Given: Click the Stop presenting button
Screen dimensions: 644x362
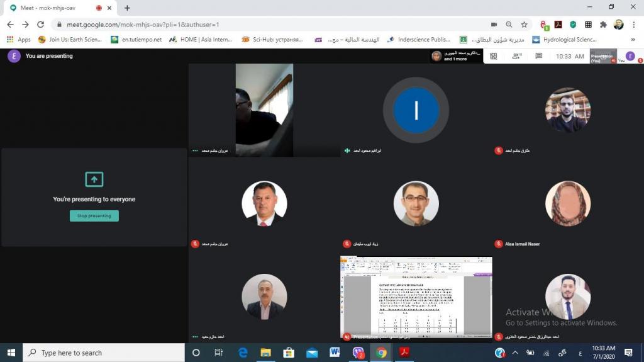Looking at the screenshot, I should tap(94, 216).
